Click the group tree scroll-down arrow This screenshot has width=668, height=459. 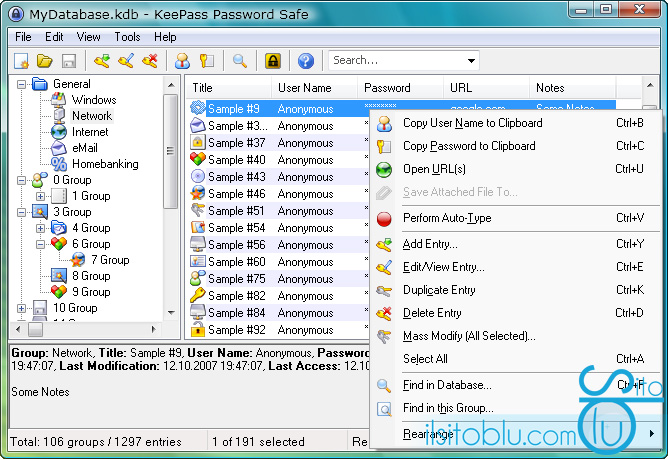coord(171,313)
